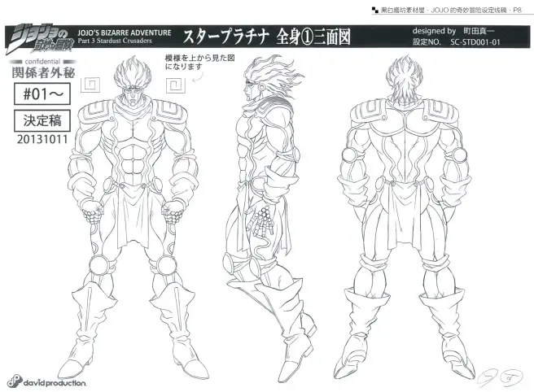
Task: Click the JOJO'S BIZARRE ADVENTURE header title
Action: pyautogui.click(x=125, y=33)
